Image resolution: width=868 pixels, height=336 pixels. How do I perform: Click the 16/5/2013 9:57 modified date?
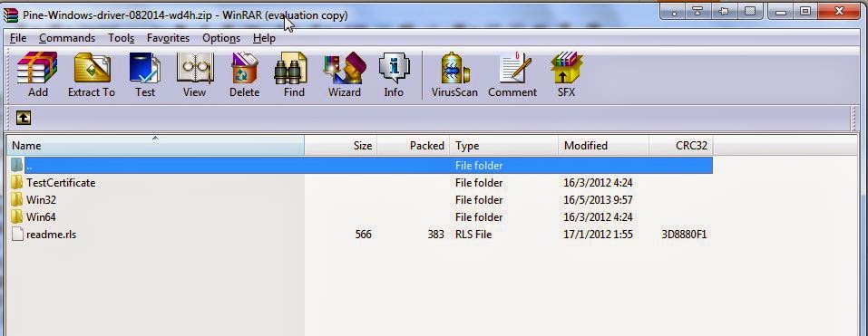[599, 199]
